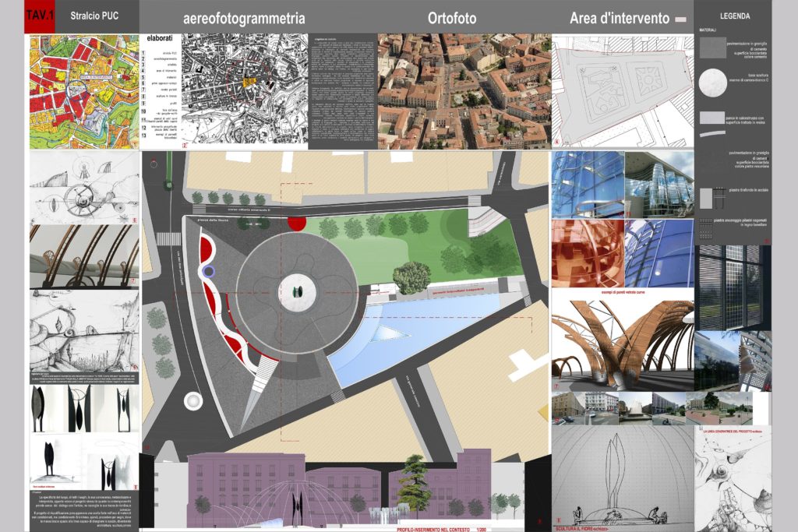Click the blue ring on red curved bench
Image resolution: width=798 pixels, height=532 pixels.
coord(207,272)
